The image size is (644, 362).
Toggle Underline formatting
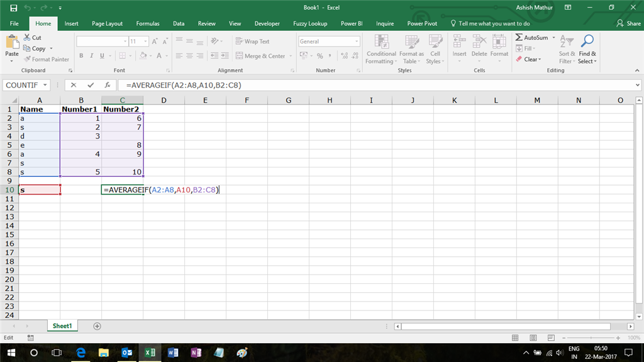pyautogui.click(x=102, y=55)
